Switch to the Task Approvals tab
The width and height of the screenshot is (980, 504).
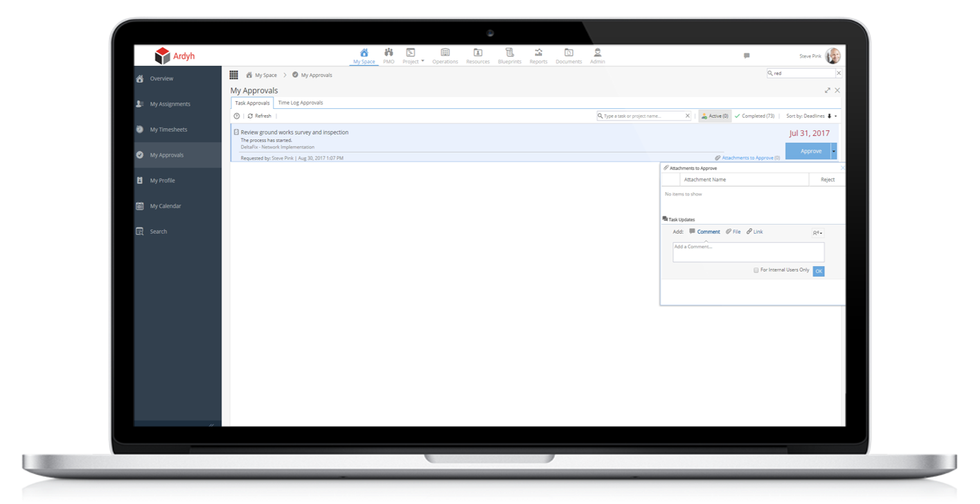coord(252,103)
